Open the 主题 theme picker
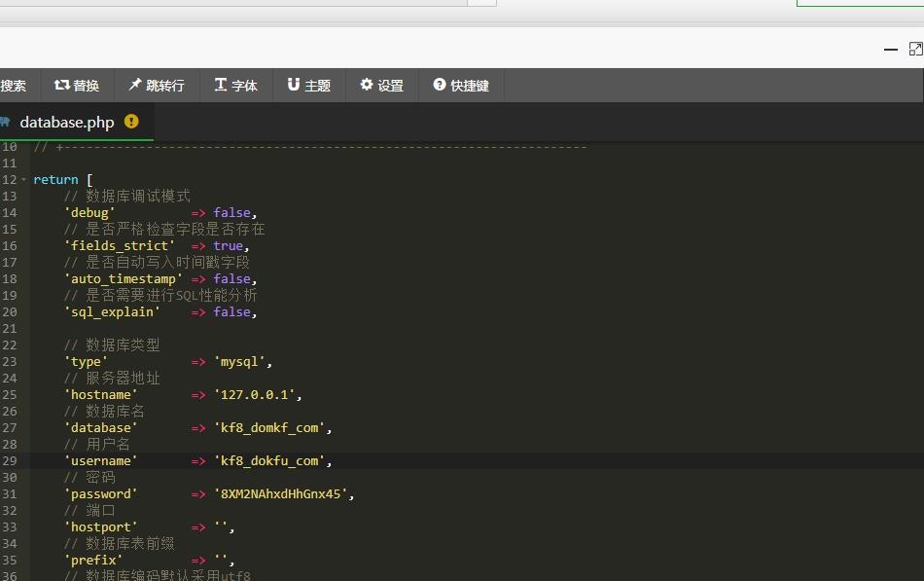 point(308,86)
